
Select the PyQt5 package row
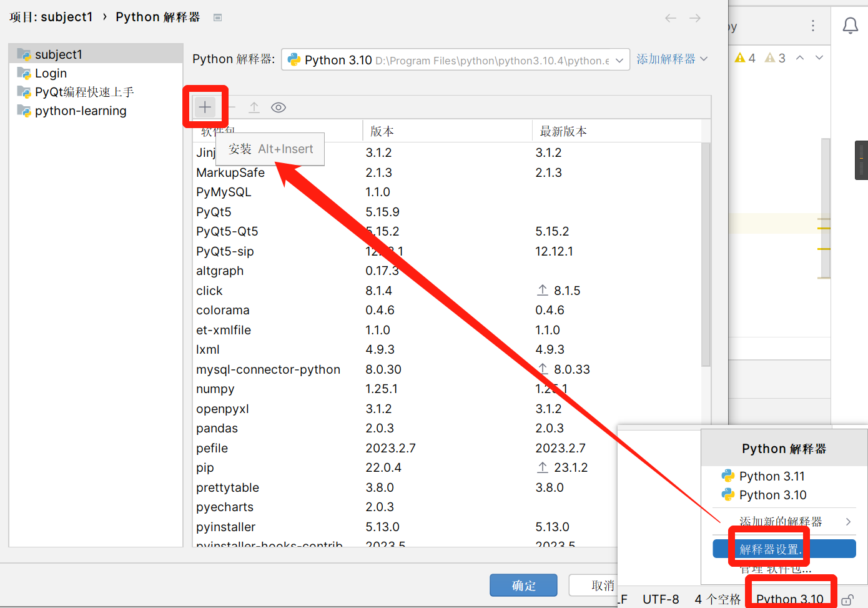[x=446, y=212]
